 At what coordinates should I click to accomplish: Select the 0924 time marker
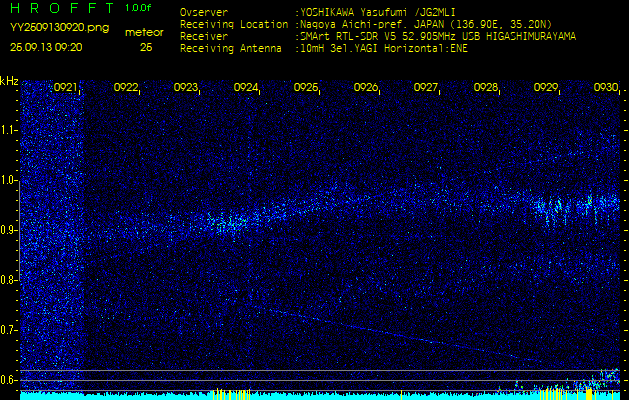[x=246, y=88]
